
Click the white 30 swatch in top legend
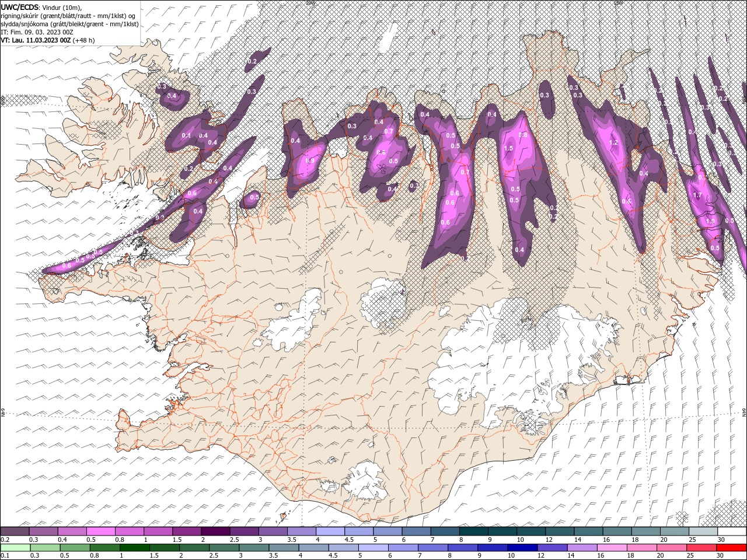[x=732, y=531]
